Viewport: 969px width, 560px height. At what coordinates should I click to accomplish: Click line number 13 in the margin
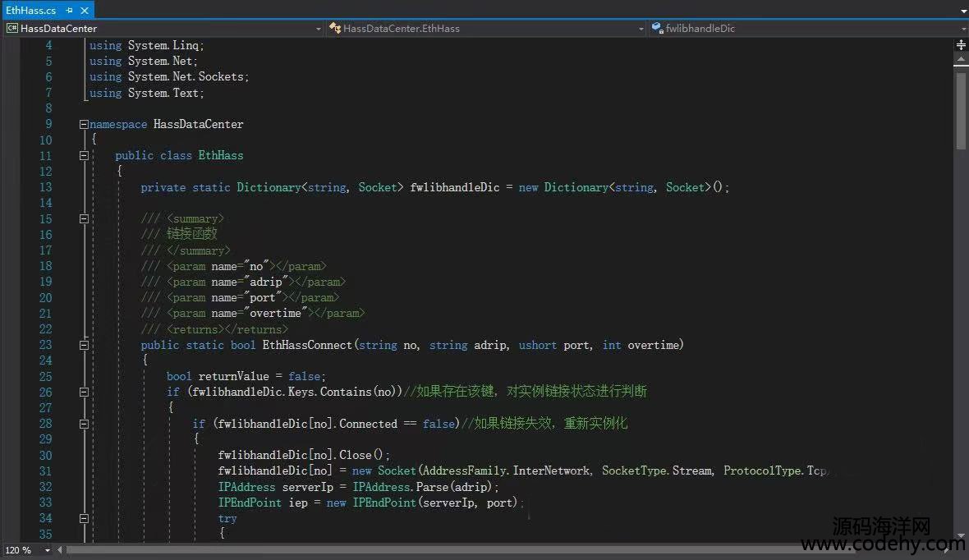click(46, 187)
